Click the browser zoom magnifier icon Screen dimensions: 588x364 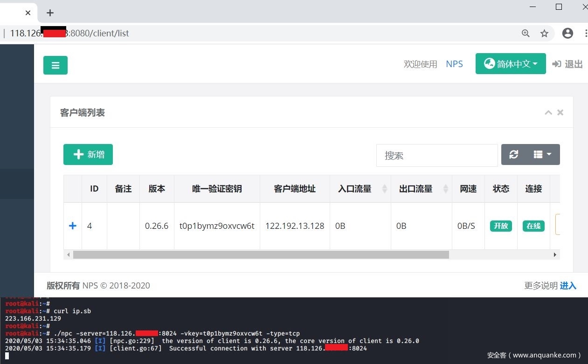(x=526, y=33)
